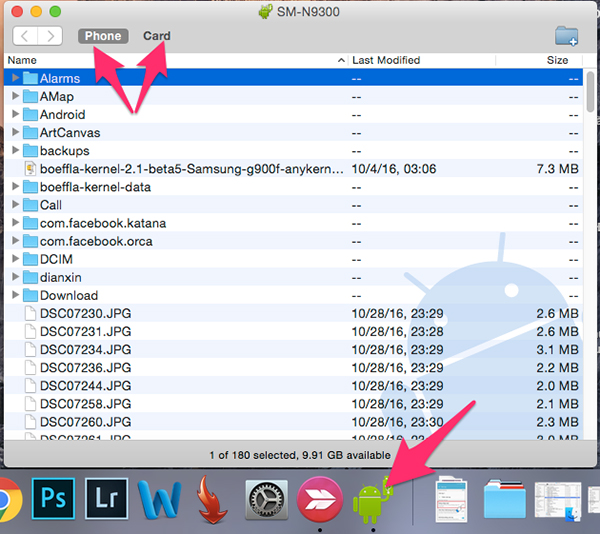Expand the AMap folder

coord(15,96)
